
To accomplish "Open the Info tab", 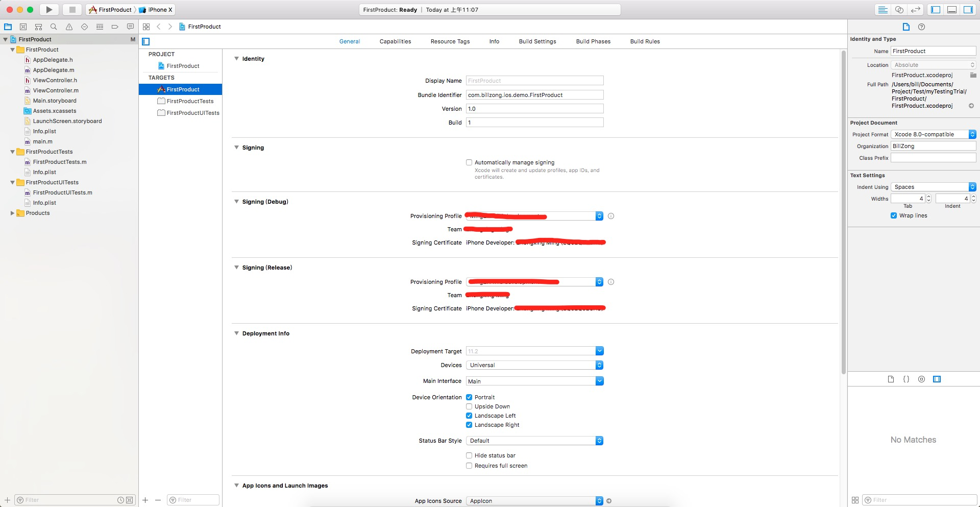I will pos(494,41).
